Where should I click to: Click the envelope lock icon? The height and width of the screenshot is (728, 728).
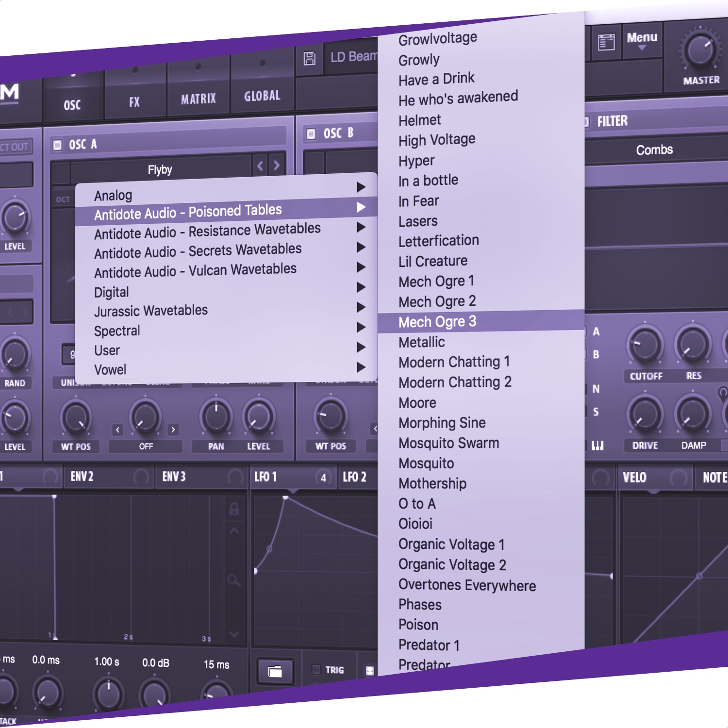(x=234, y=509)
